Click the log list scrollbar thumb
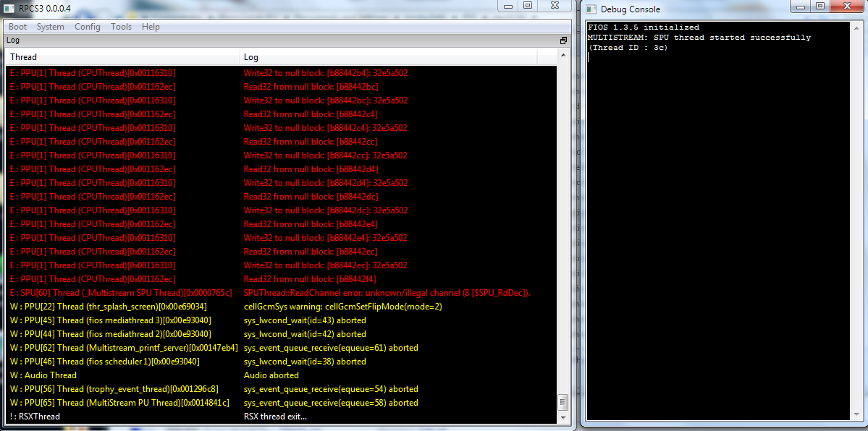The height and width of the screenshot is (431, 868). tap(563, 401)
